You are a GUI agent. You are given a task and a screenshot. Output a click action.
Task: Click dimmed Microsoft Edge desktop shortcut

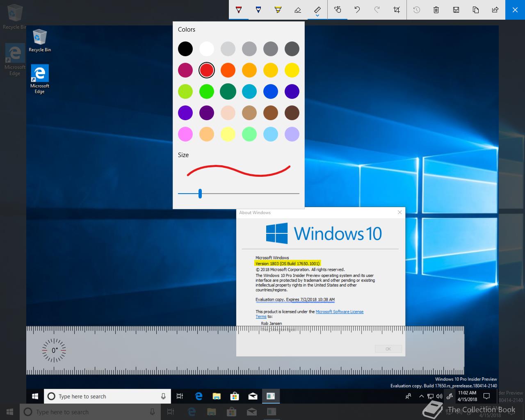point(15,60)
